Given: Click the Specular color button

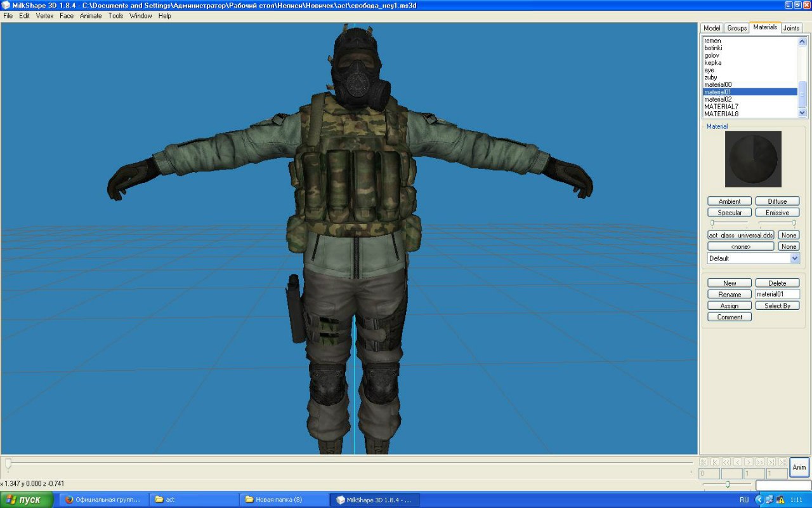Looking at the screenshot, I should (x=730, y=213).
